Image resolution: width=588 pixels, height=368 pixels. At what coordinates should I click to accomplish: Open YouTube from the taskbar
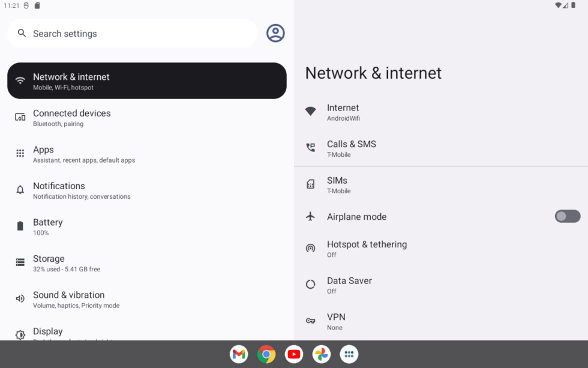coord(294,354)
